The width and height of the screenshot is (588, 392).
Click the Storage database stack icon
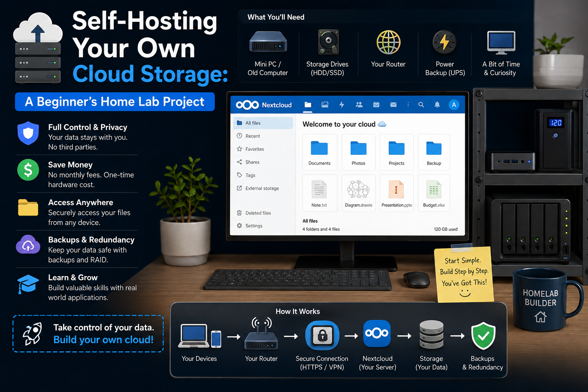coord(431,335)
